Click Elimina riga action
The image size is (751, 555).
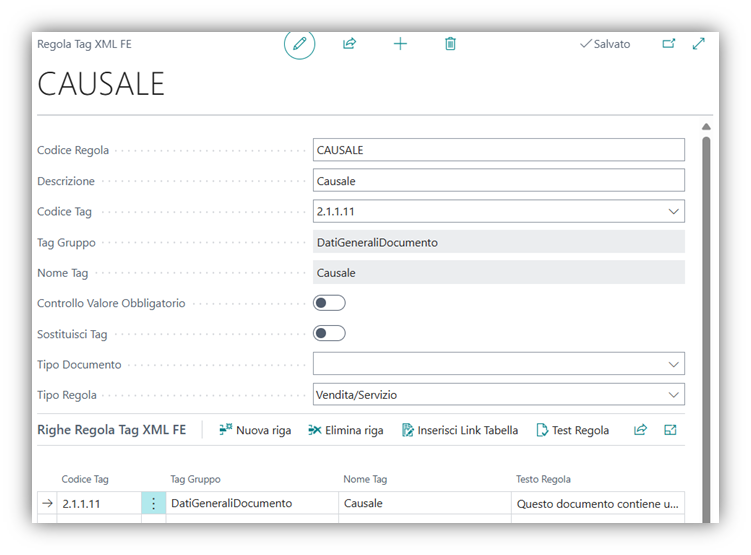coord(346,430)
